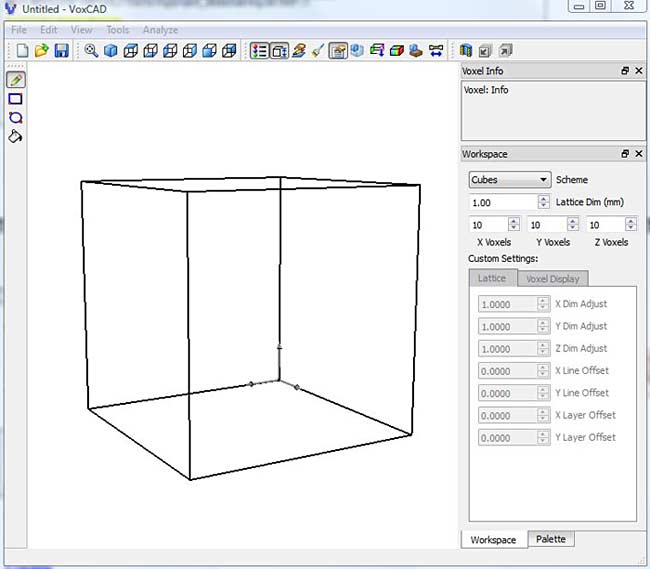Decrease the X Voxels count
The image size is (650, 569).
pyautogui.click(x=514, y=228)
